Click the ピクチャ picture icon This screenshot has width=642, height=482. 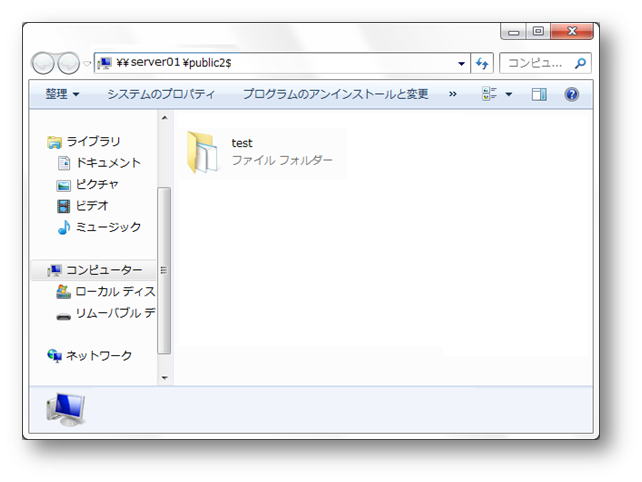(x=63, y=186)
